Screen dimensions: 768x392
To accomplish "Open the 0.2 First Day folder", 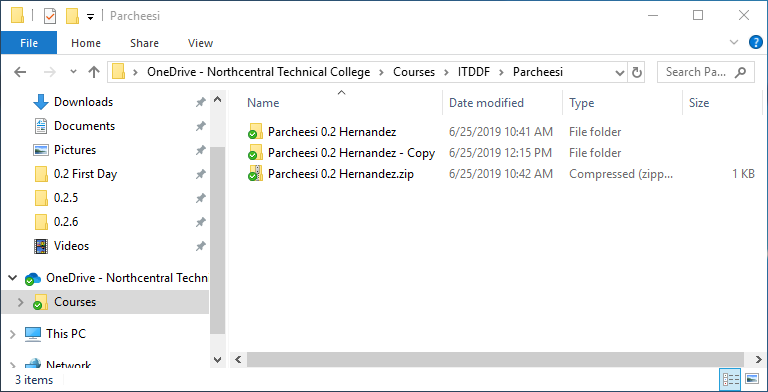I will 85,174.
